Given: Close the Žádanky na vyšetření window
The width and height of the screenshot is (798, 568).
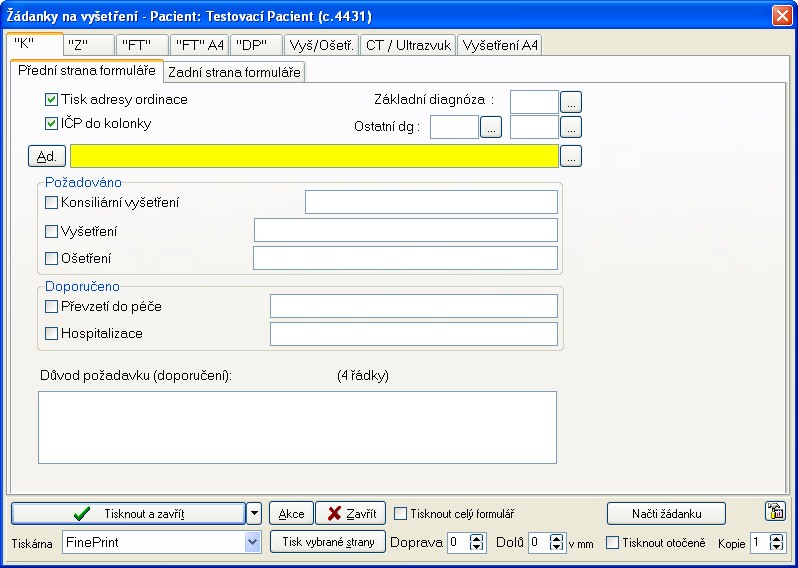Looking at the screenshot, I should (x=781, y=15).
